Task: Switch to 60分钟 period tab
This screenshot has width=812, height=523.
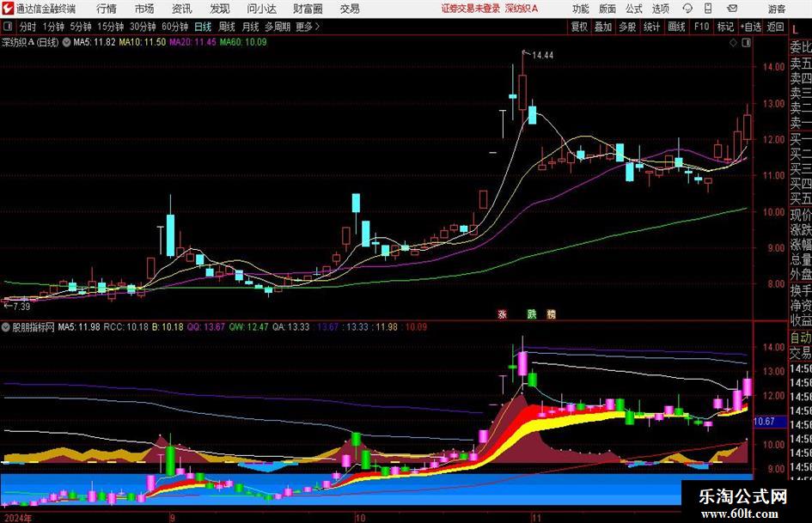Action: click(x=175, y=27)
